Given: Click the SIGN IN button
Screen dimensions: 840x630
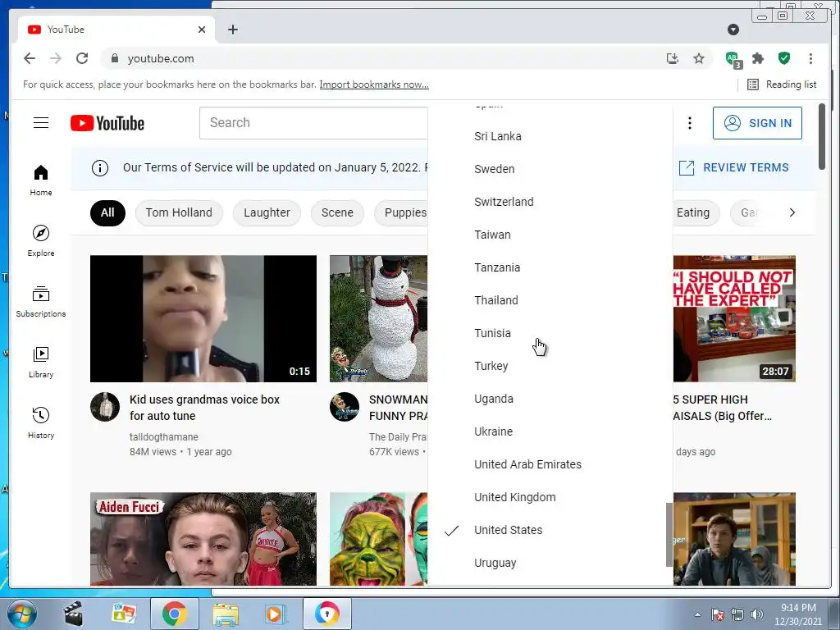Looking at the screenshot, I should tap(757, 123).
